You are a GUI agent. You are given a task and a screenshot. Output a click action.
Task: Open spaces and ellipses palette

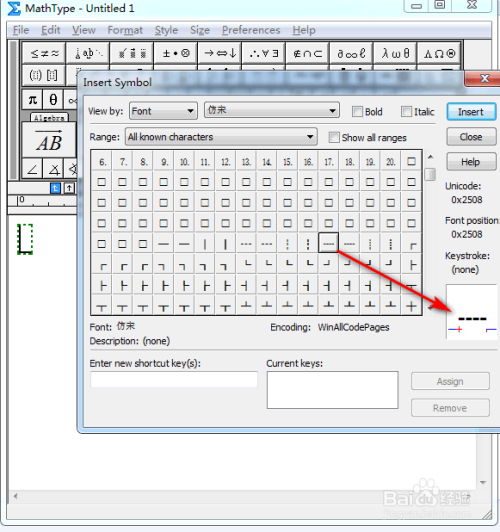(88, 53)
